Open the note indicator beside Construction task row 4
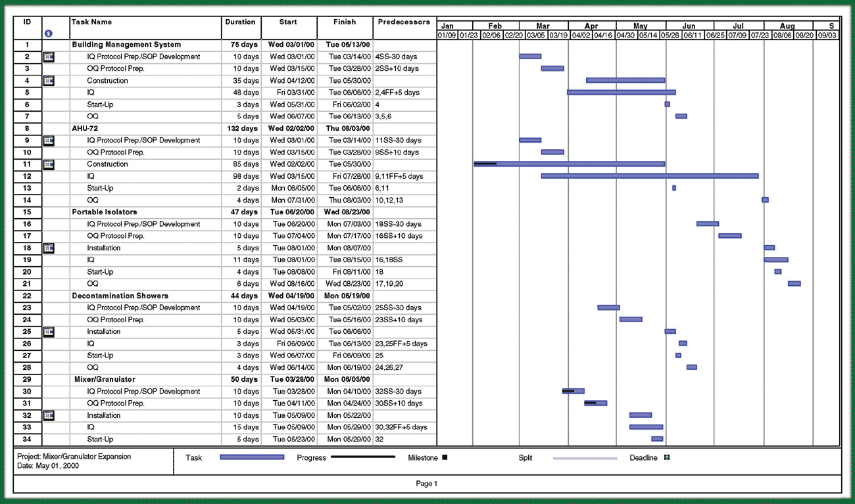This screenshot has width=855, height=504. [x=48, y=80]
